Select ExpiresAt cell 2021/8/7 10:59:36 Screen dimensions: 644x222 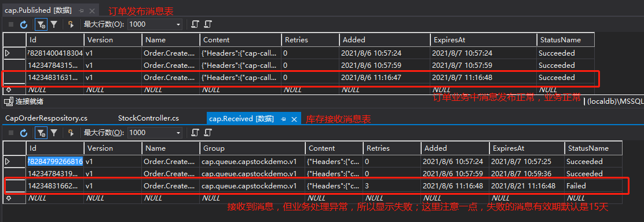point(526,173)
